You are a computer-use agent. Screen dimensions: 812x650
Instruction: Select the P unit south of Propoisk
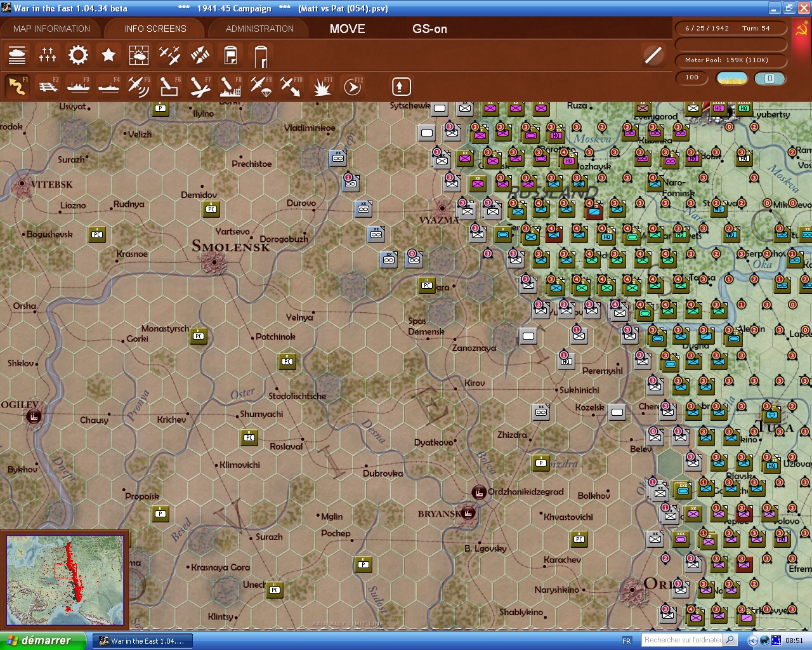160,514
